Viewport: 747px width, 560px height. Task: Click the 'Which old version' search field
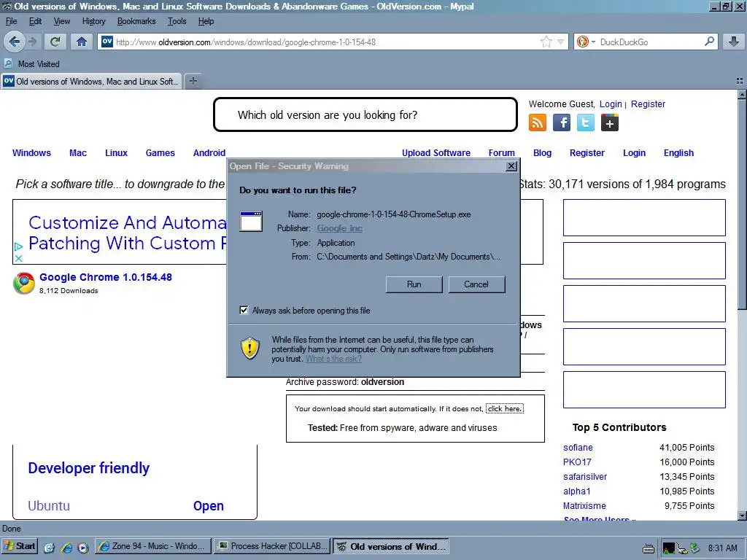[365, 114]
